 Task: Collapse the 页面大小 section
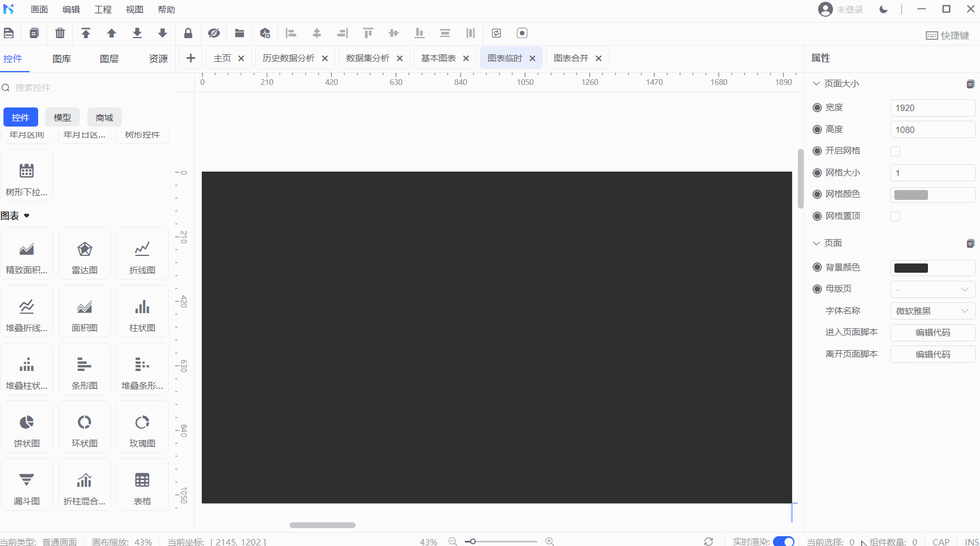click(x=816, y=84)
